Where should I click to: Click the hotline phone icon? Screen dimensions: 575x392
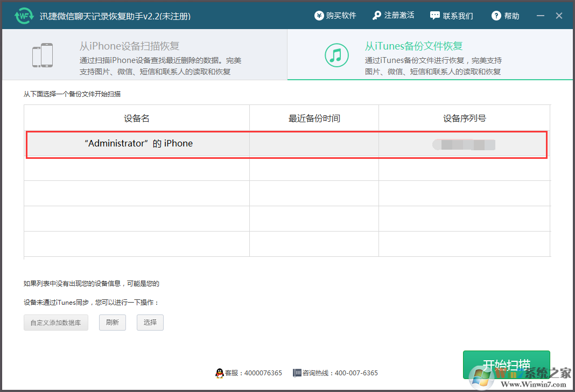[x=297, y=373]
